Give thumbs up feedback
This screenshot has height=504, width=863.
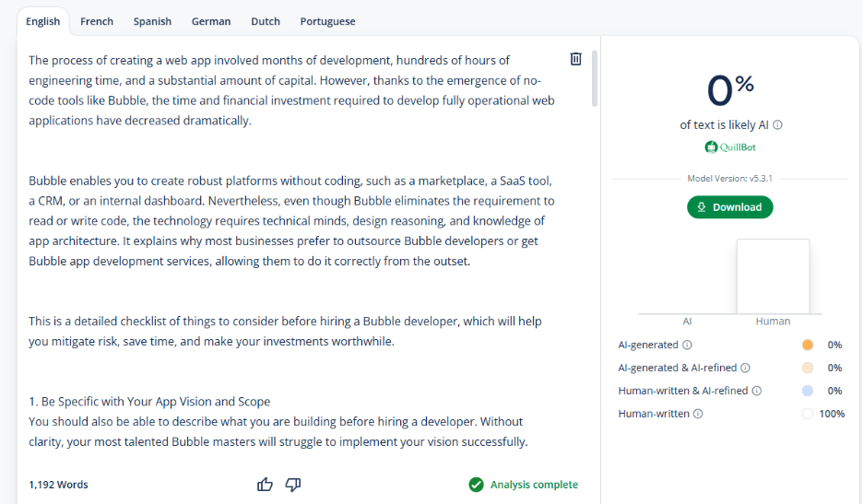click(265, 485)
